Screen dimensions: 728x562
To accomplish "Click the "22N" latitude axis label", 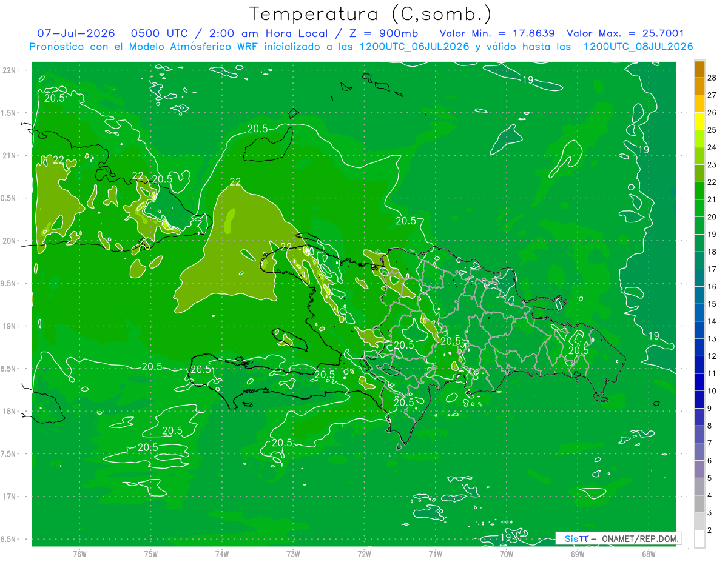I will (9, 70).
